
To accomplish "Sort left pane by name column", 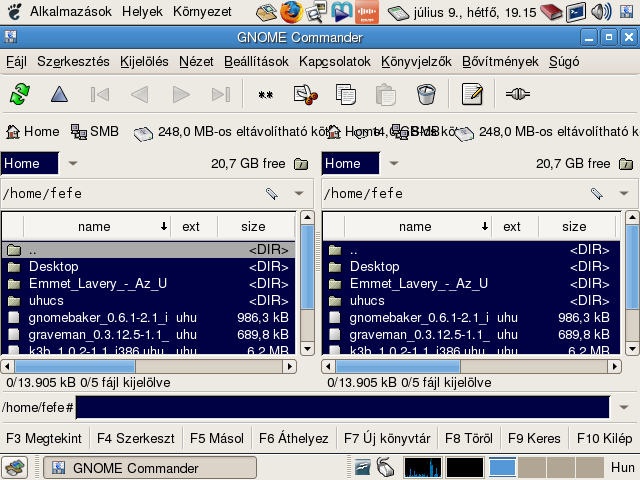I will point(97,227).
